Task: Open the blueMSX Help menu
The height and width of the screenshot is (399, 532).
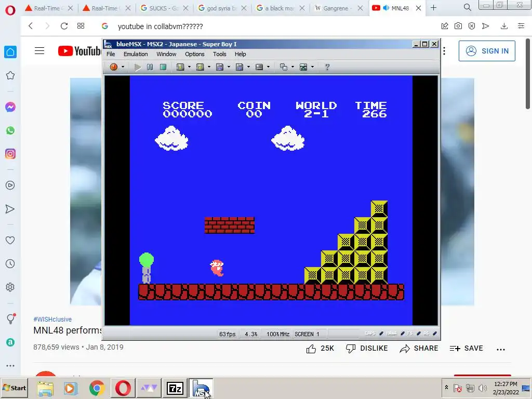Action: (x=240, y=54)
